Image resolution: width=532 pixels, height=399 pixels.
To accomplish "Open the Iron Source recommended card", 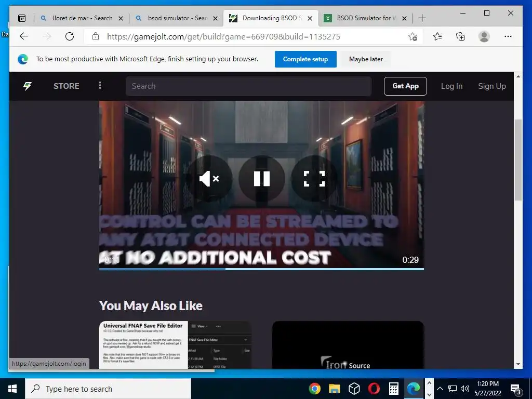I will pyautogui.click(x=348, y=345).
